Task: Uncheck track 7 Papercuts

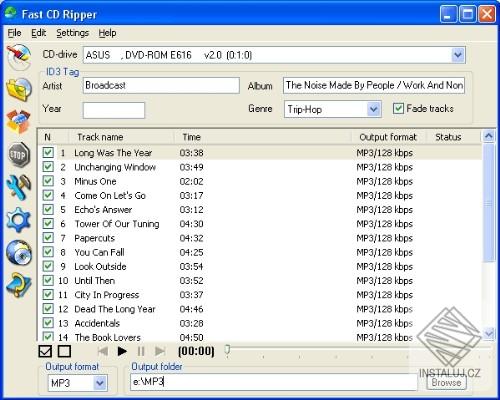Action: pyautogui.click(x=48, y=238)
